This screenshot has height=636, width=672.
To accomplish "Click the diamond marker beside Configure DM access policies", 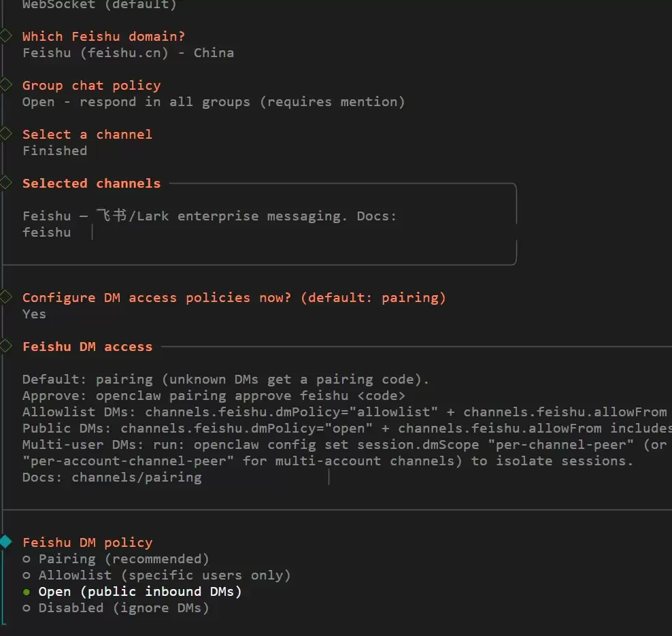I will tap(5, 297).
